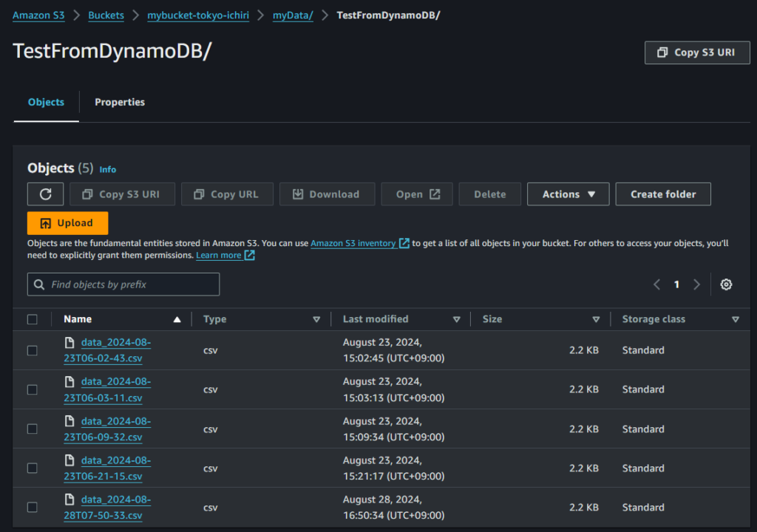757x532 pixels.
Task: Sort by Storage class column arrow
Action: 736,319
